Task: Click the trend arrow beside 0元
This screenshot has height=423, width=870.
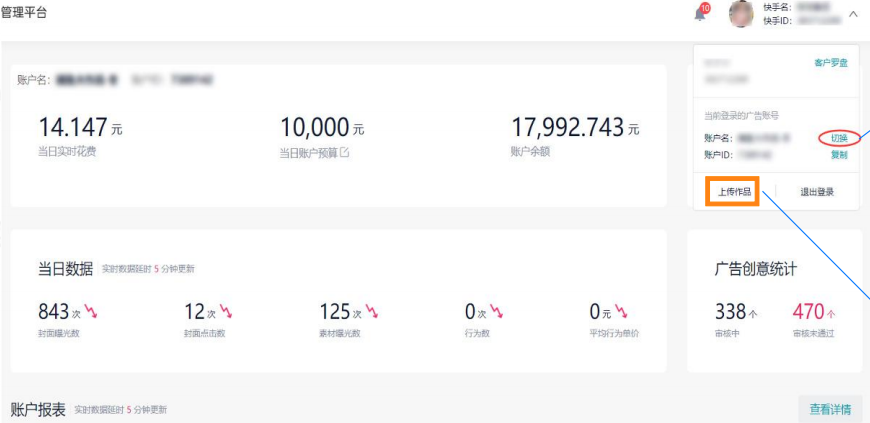Action: point(623,311)
